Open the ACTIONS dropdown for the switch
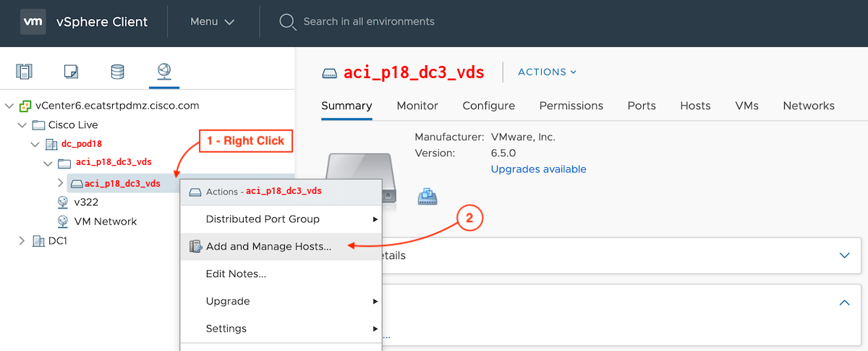Viewport: 868px width, 351px height. [548, 72]
